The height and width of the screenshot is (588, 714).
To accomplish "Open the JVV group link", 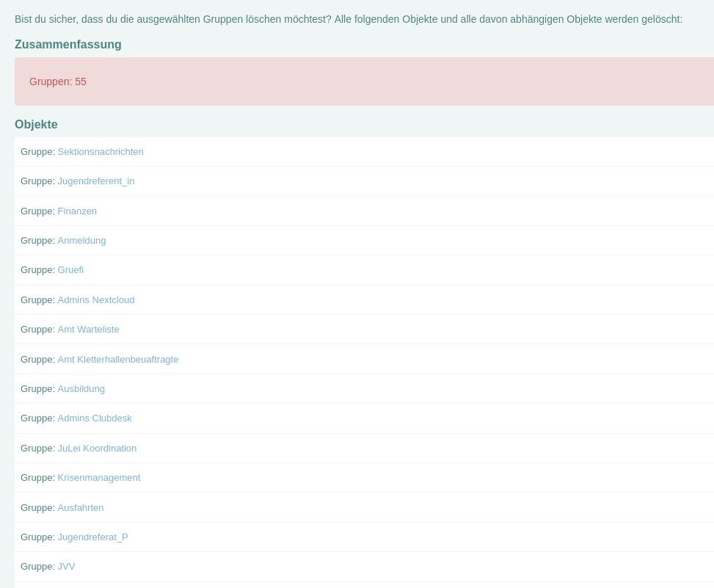I will [66, 567].
